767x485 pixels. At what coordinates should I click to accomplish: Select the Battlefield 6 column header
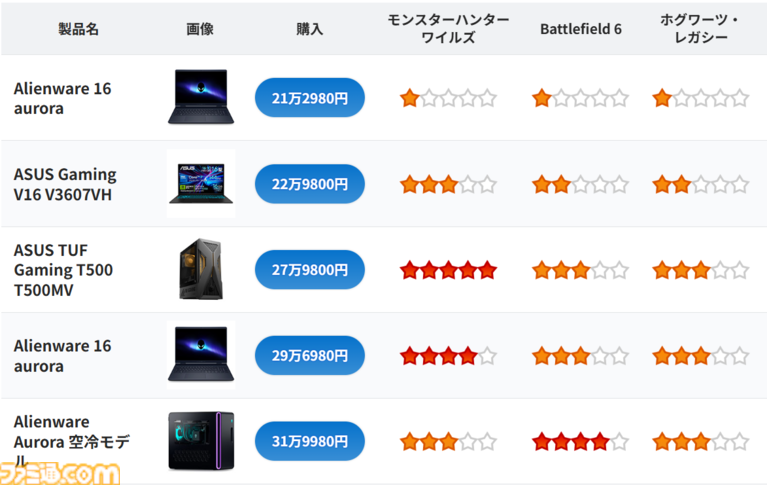(580, 29)
